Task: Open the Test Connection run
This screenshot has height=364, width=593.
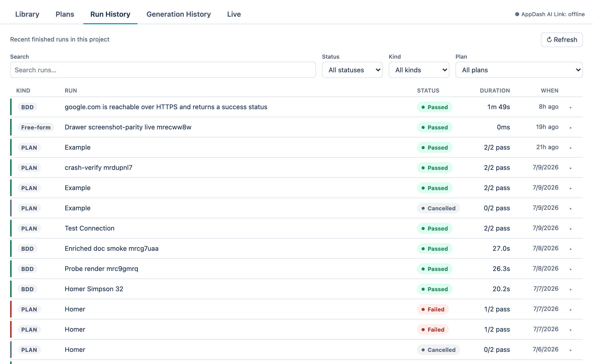Action: click(89, 228)
